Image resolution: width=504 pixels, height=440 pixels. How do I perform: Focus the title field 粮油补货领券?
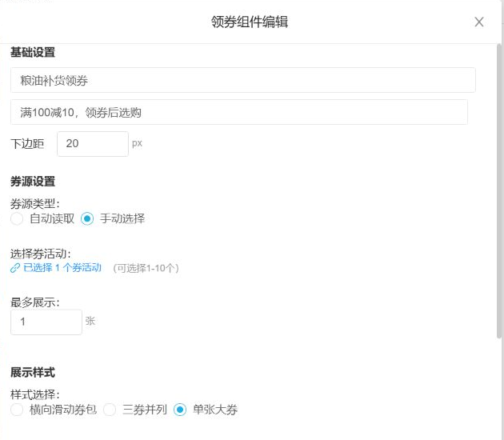(x=243, y=80)
